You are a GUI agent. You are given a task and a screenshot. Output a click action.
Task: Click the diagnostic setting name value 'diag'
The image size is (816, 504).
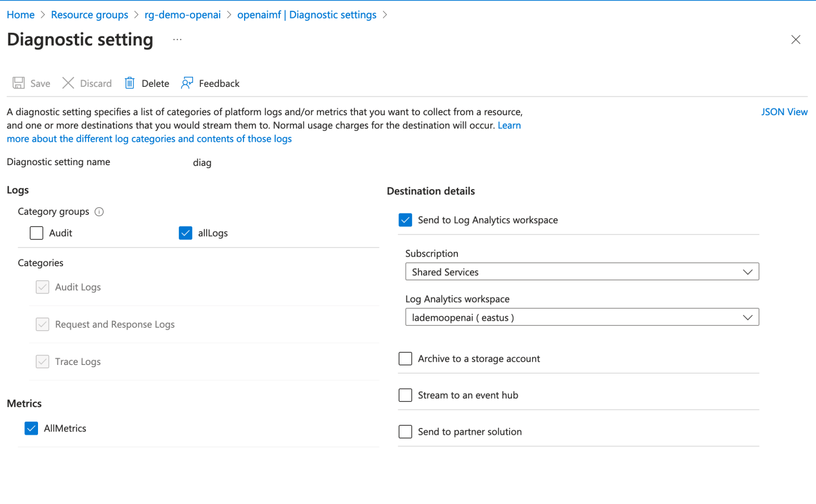[x=202, y=163]
